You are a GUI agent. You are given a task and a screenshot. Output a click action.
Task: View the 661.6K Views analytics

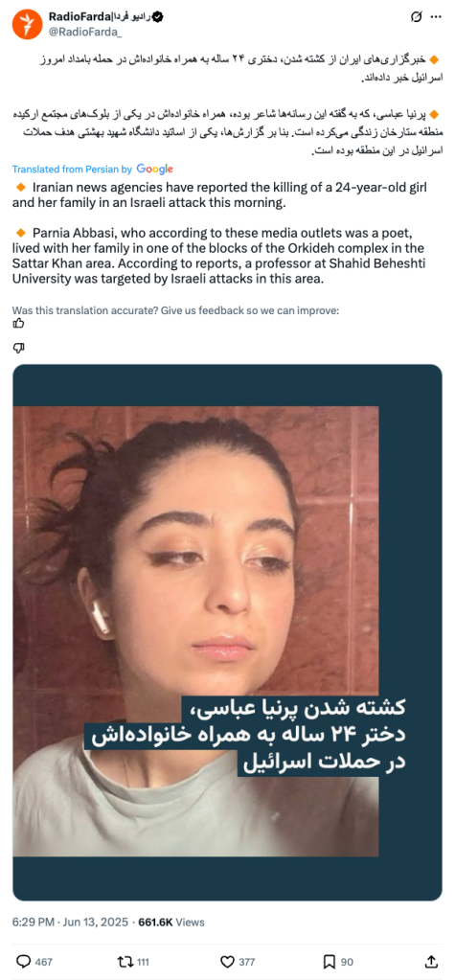(171, 922)
